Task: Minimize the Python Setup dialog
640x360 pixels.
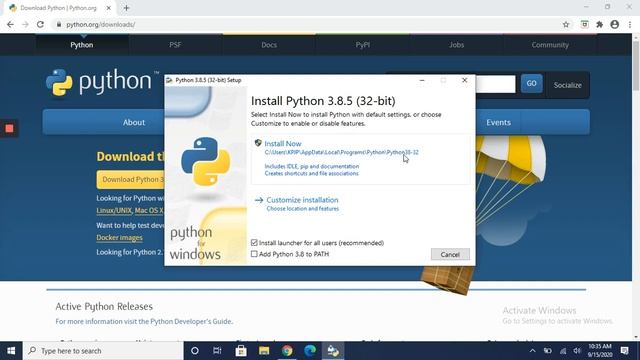Action: point(422,80)
